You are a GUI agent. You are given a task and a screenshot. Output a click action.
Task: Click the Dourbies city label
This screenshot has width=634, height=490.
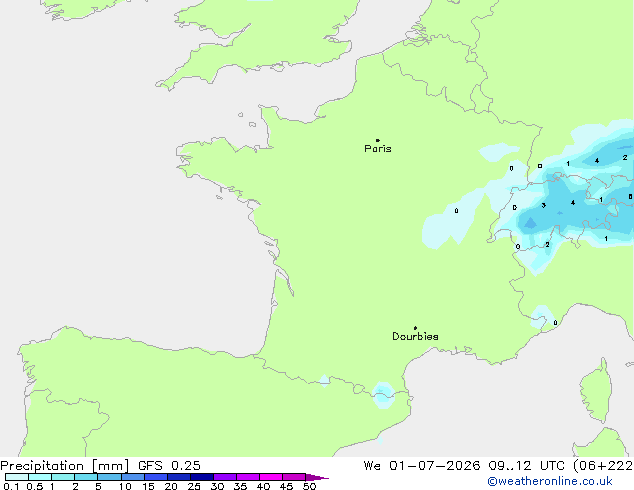[415, 336]
